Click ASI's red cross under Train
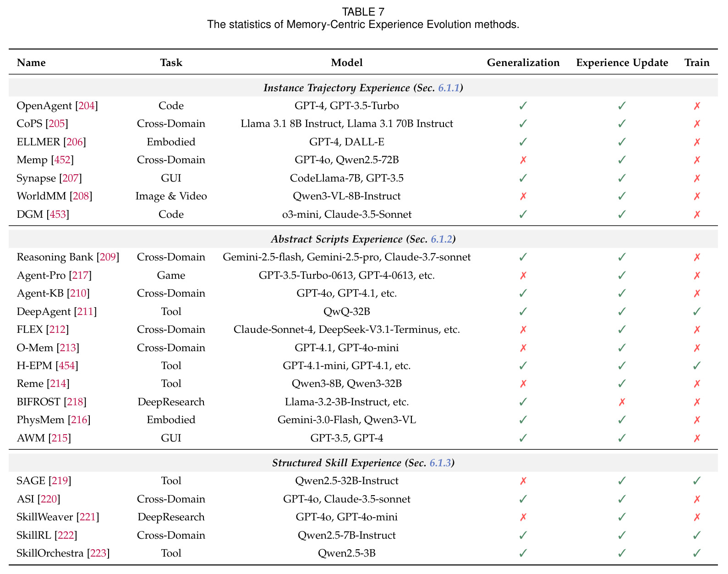 697,499
